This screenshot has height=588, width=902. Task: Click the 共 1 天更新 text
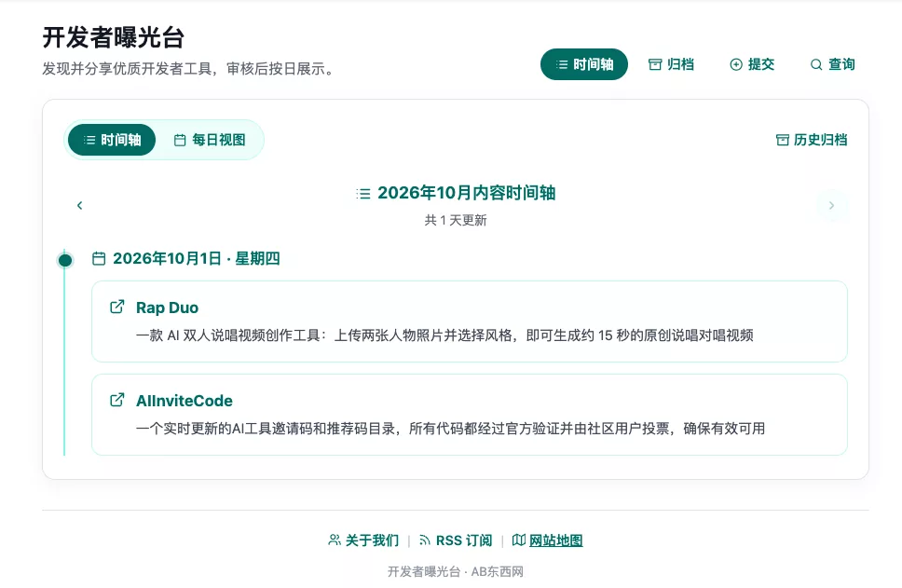click(x=456, y=220)
